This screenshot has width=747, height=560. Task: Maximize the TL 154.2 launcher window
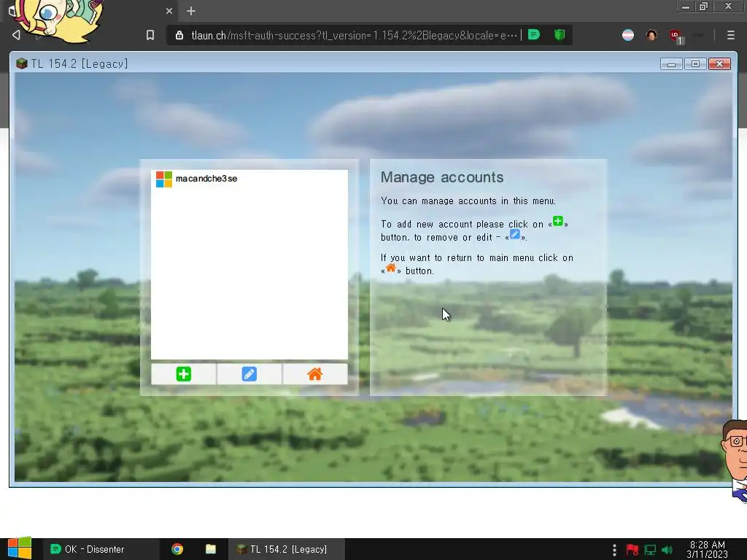click(695, 64)
